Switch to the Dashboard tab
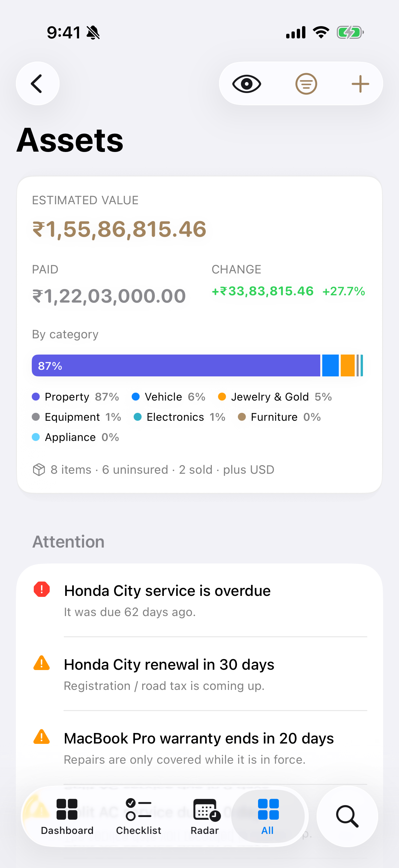This screenshot has height=868, width=399. point(67,816)
